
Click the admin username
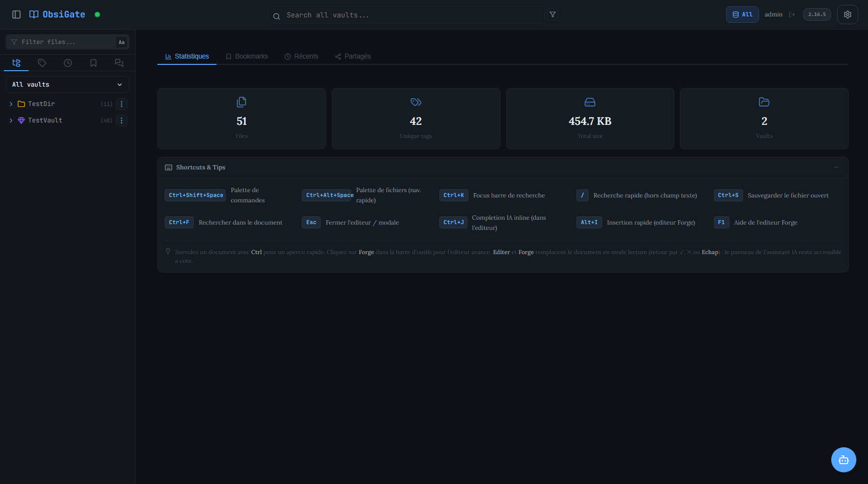(x=774, y=15)
